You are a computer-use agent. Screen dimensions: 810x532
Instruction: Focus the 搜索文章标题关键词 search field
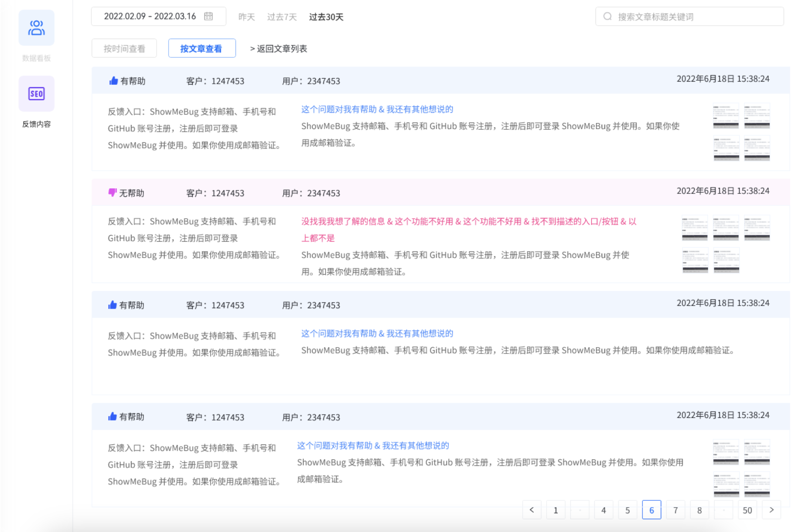pos(689,17)
